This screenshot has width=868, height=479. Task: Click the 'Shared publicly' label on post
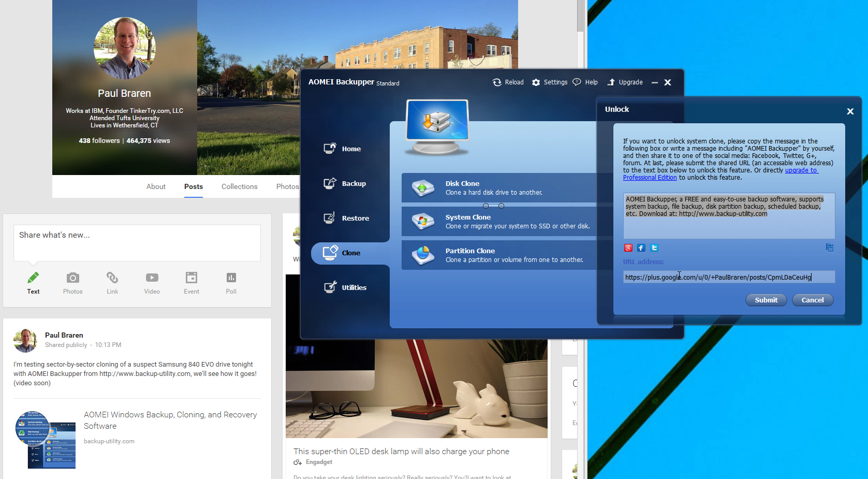click(x=66, y=345)
